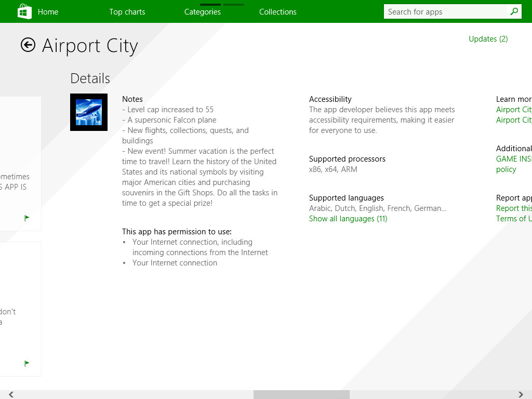Click the left scrollbar arrow

pos(11,395)
